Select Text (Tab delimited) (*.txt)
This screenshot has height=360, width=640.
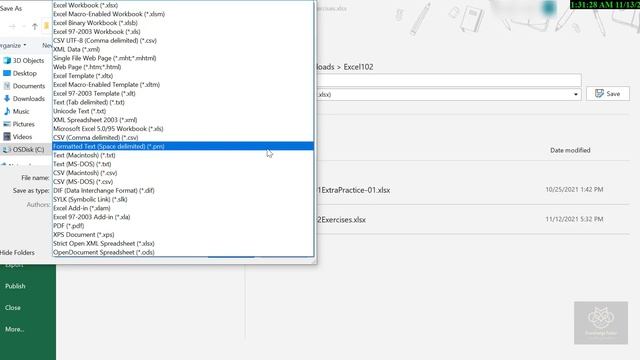pos(183,102)
